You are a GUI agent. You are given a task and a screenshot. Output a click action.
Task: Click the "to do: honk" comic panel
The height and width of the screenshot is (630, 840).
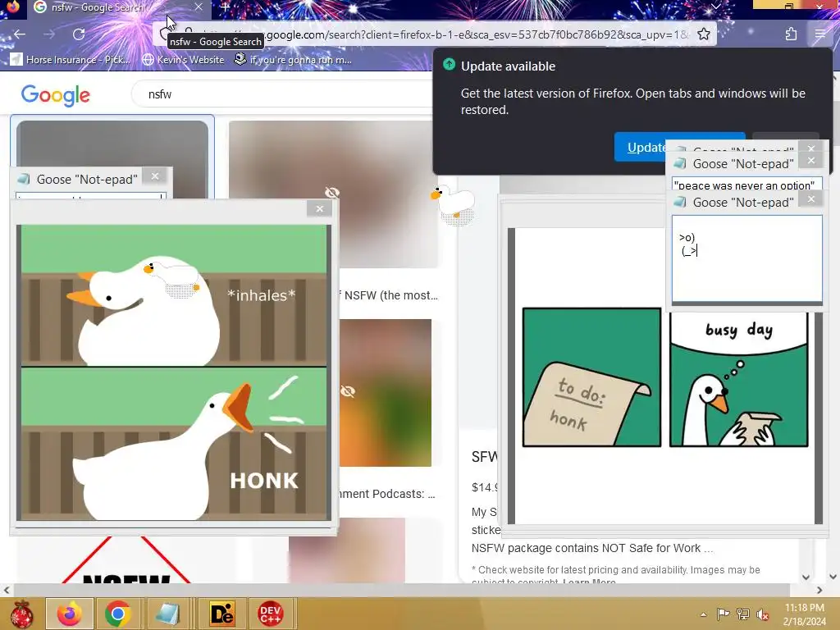point(591,377)
